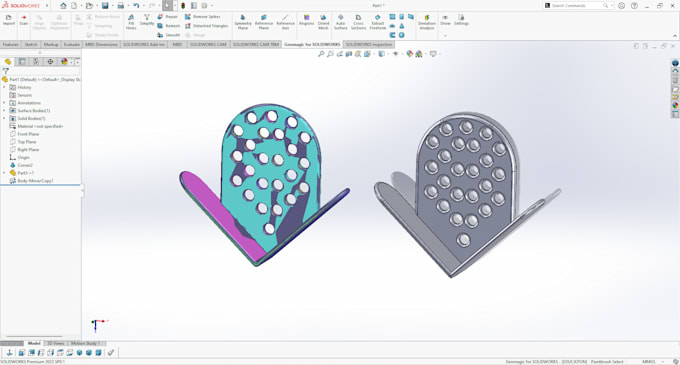Expand the Part3 feature node
Viewport: 680px width, 365px height.
[x=4, y=173]
